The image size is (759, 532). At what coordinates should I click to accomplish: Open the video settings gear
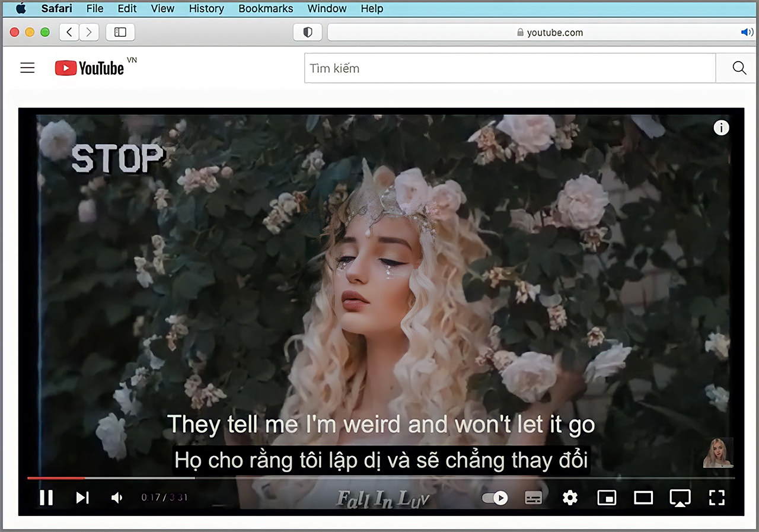pyautogui.click(x=570, y=498)
